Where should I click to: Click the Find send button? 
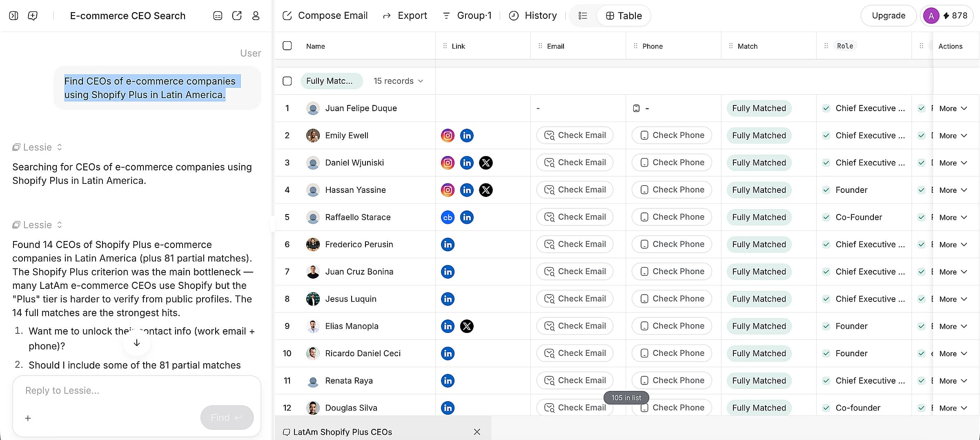tap(227, 418)
